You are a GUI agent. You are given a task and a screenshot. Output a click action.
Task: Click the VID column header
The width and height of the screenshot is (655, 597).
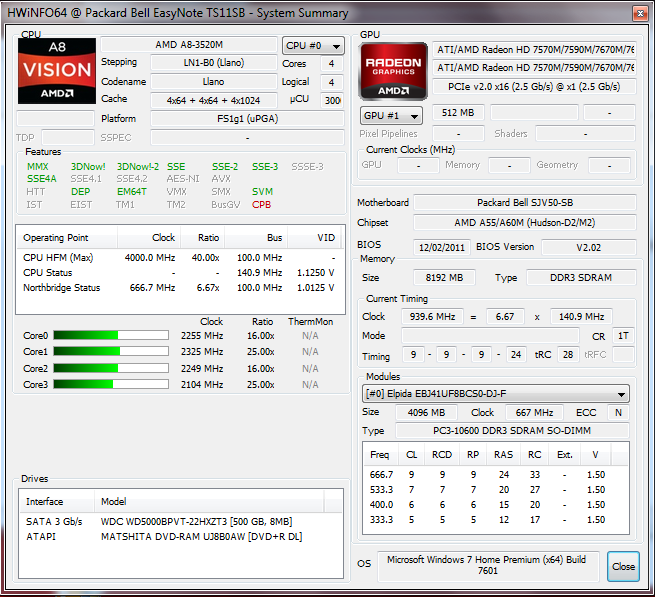(314, 238)
